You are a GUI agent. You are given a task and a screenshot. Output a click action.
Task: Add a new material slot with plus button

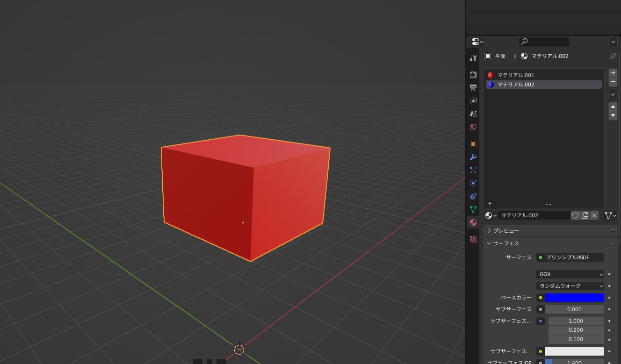pos(613,72)
